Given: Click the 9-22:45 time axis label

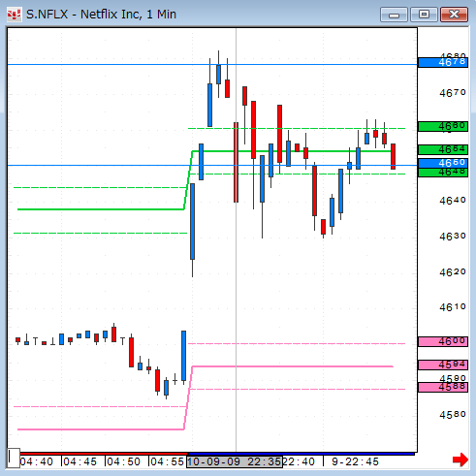Looking at the screenshot, I should [x=355, y=461].
